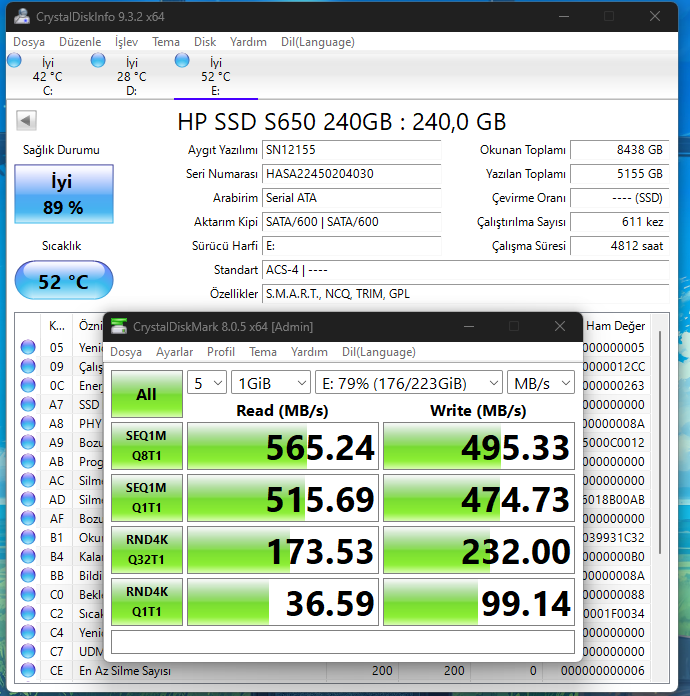Image resolution: width=690 pixels, height=696 pixels.
Task: Click status orb of attribute row 0C
Action: 28,385
